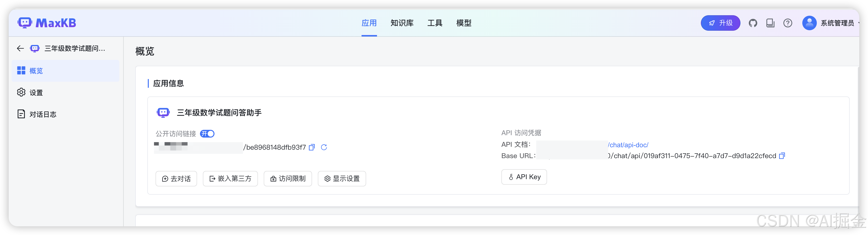Click the 访问限制 button

coord(288,179)
